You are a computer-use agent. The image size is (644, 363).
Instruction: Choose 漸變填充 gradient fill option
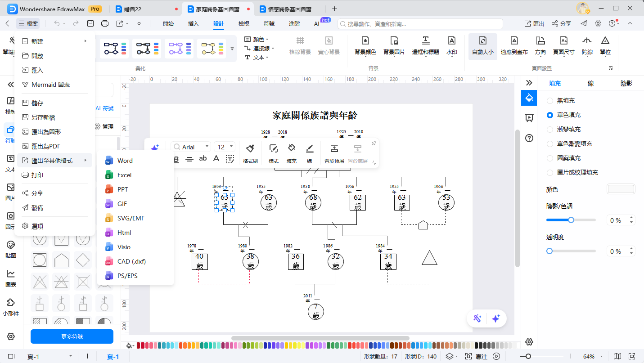(549, 129)
